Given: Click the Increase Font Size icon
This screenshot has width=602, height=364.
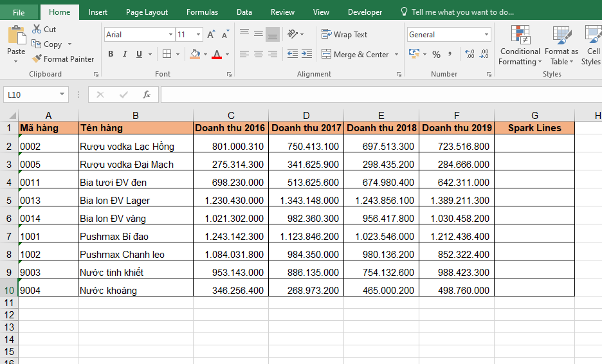Looking at the screenshot, I should (x=211, y=35).
